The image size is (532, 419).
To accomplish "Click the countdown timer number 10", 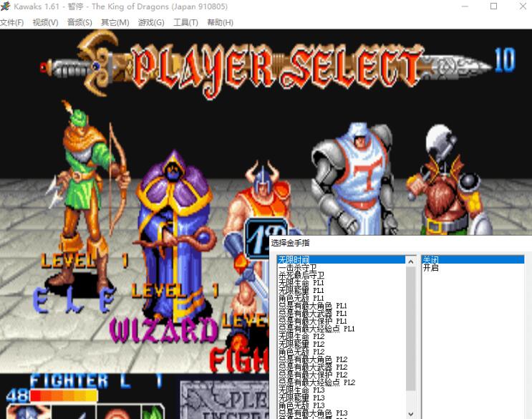I will tap(505, 59).
